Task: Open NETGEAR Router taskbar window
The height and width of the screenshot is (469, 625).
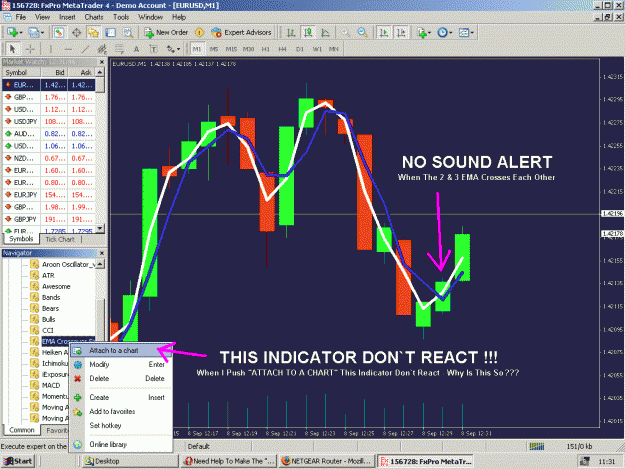Action: pyautogui.click(x=327, y=461)
